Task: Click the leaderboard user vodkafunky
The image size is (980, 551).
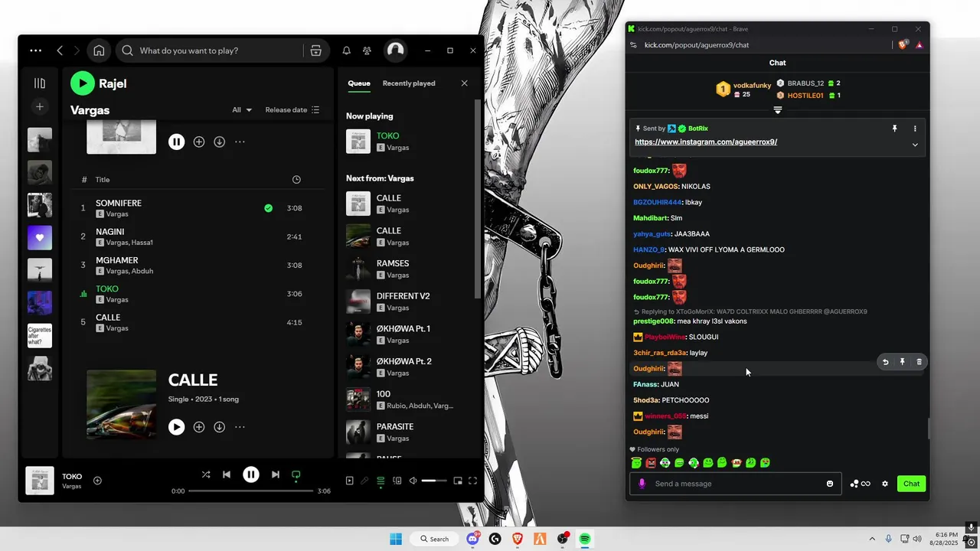Action: pos(752,85)
